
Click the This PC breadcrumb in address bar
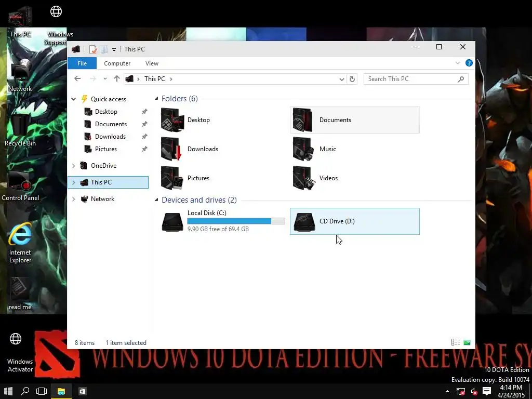pyautogui.click(x=155, y=79)
